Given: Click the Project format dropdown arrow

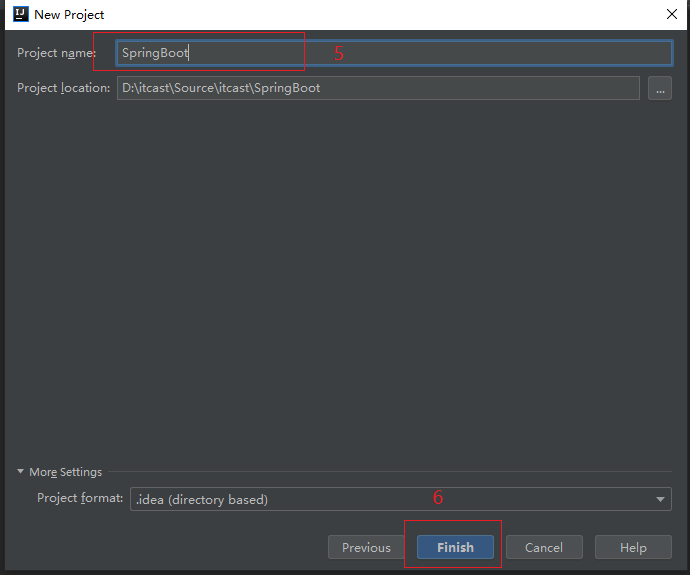Looking at the screenshot, I should [661, 499].
